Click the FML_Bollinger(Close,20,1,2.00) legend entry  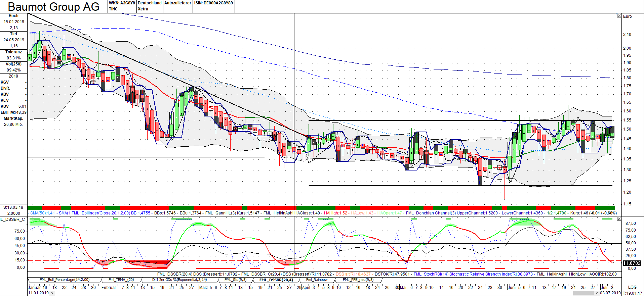pyautogui.click(x=100, y=213)
